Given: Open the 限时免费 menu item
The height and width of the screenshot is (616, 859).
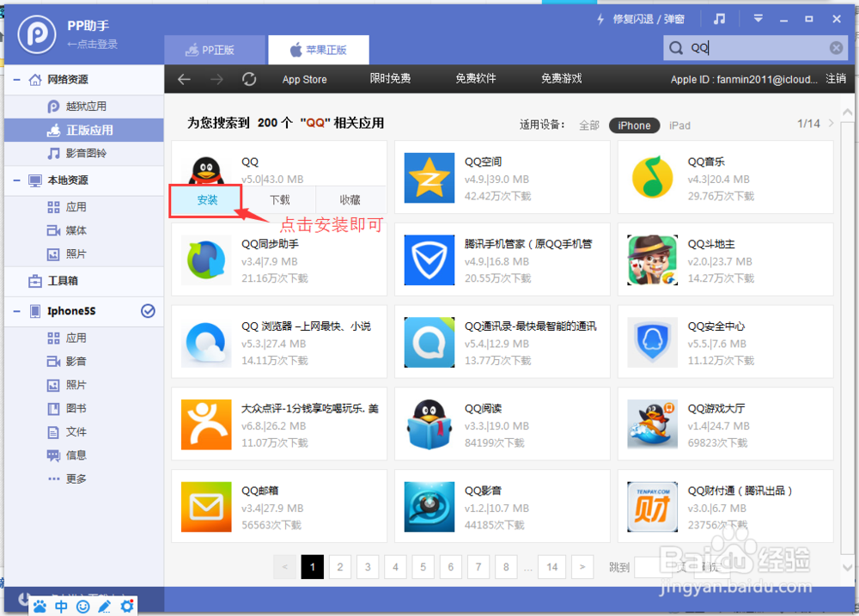Looking at the screenshot, I should tap(391, 78).
